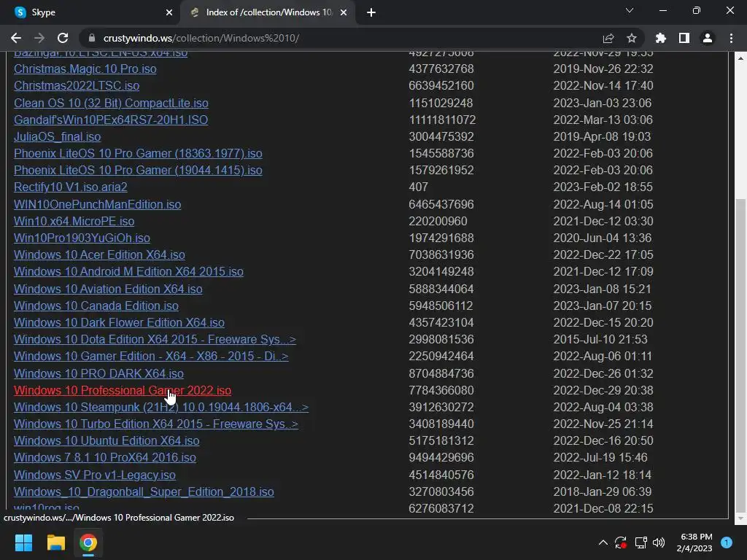Click Windows 10 Turbo Edition X64 2015 link
This screenshot has width=747, height=560.
156,424
